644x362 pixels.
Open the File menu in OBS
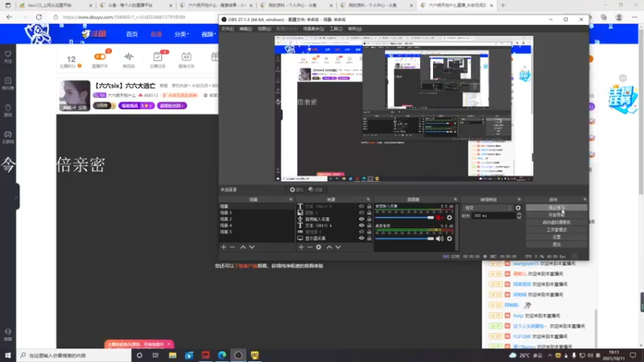pos(227,29)
